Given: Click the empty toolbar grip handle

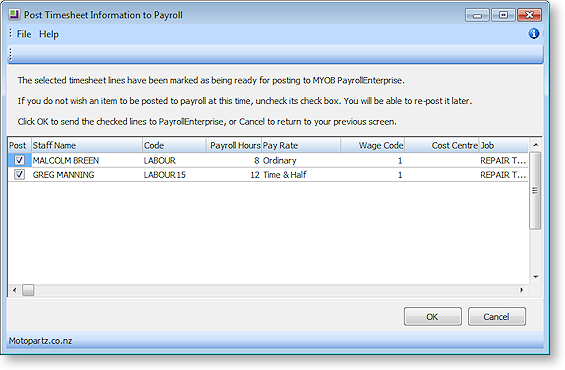Looking at the screenshot, I should pos(10,55).
